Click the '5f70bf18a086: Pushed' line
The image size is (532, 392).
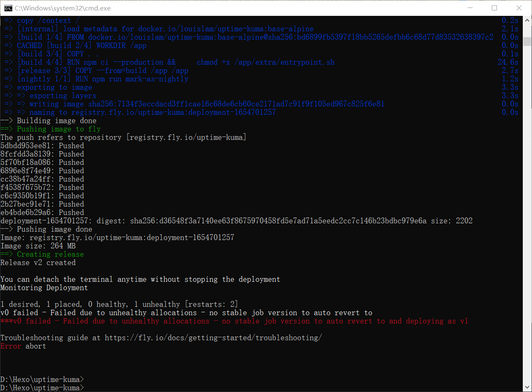42,162
